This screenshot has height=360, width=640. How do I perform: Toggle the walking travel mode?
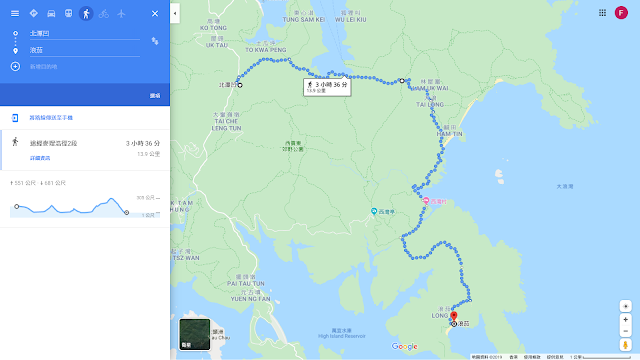(x=86, y=13)
